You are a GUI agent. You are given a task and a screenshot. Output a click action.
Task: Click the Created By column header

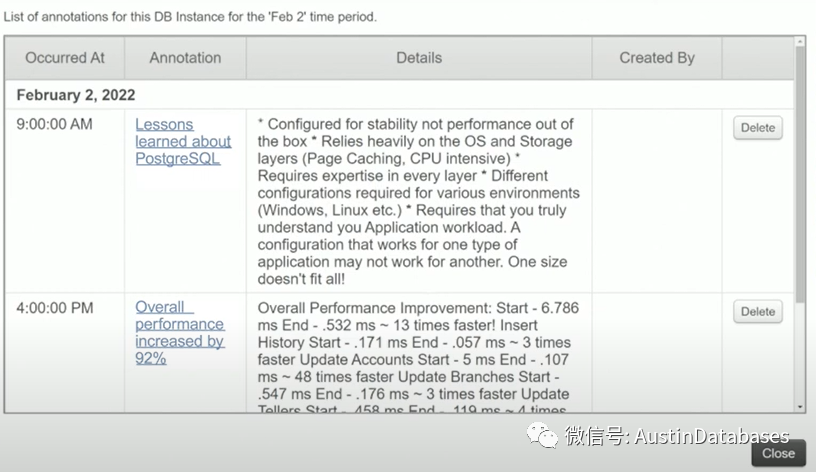pyautogui.click(x=657, y=58)
